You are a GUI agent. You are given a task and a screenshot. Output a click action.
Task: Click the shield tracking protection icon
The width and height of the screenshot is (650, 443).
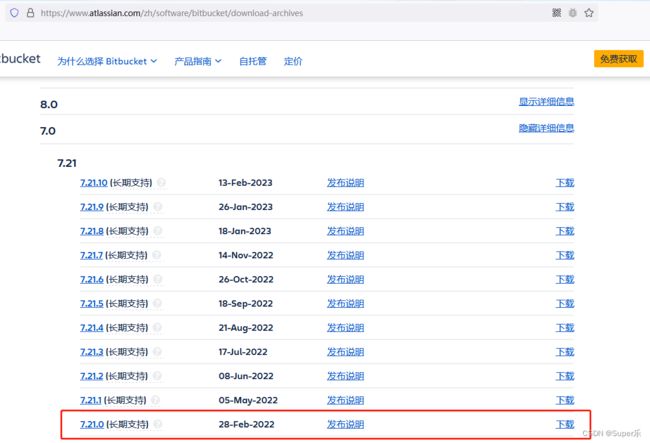coord(15,13)
